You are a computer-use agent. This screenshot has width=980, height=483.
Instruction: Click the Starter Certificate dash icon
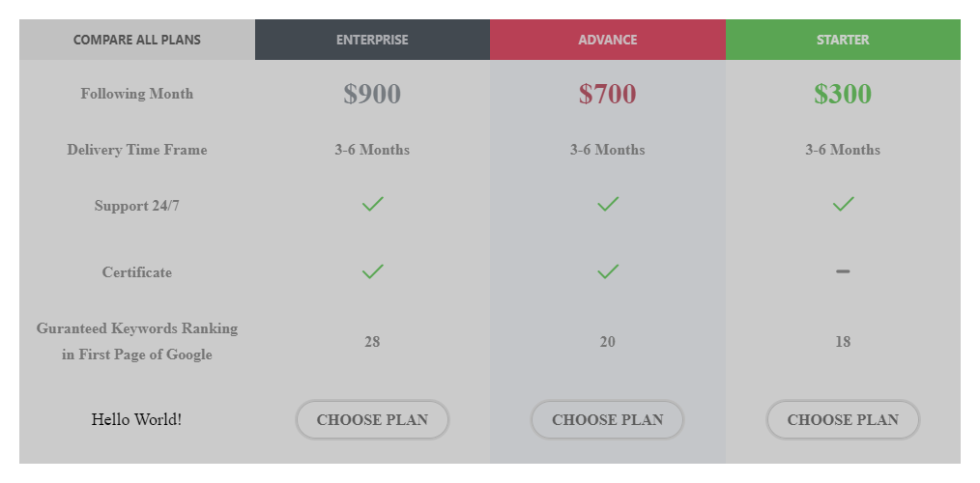coord(843,271)
